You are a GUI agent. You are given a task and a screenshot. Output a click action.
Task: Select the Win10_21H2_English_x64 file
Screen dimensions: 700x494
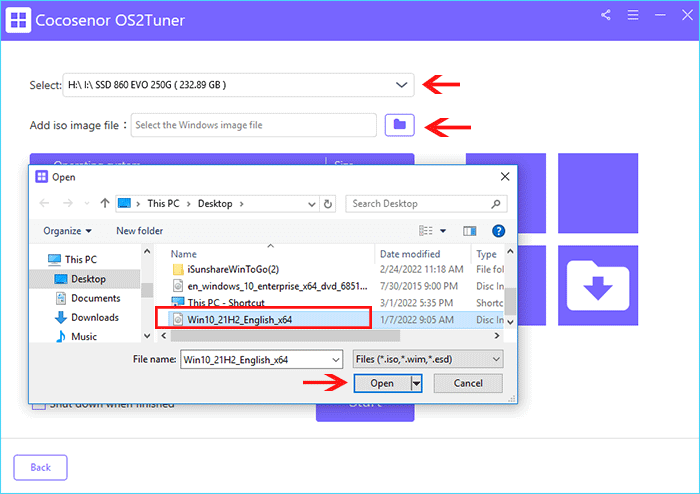239,320
